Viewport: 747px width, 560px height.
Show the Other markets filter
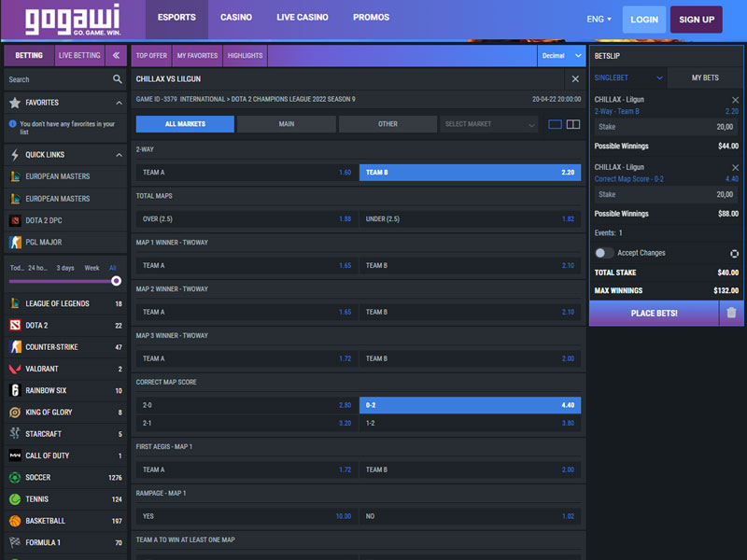[x=388, y=124]
